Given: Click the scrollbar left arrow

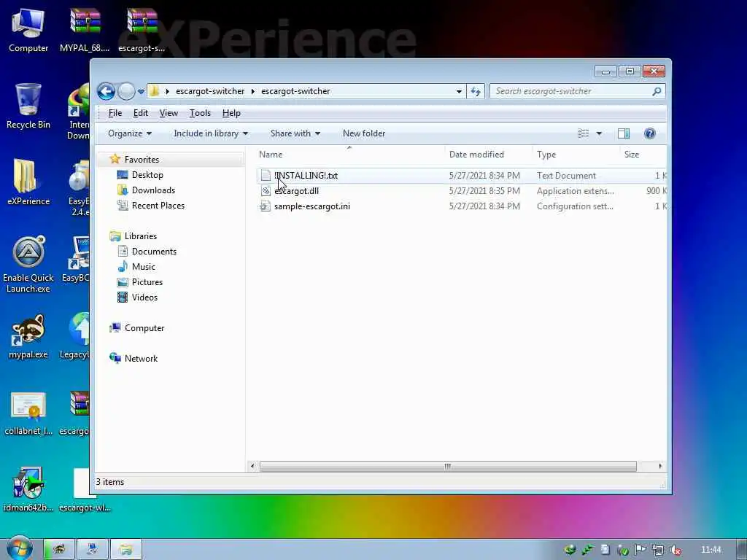Looking at the screenshot, I should (x=252, y=466).
